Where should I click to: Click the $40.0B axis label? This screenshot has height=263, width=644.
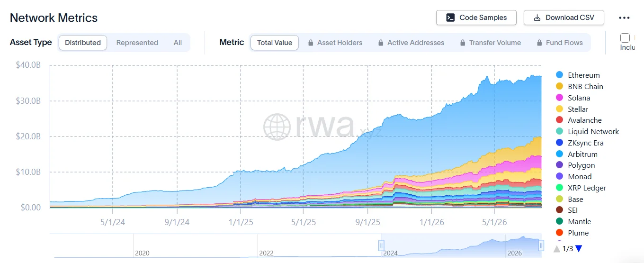click(x=28, y=65)
